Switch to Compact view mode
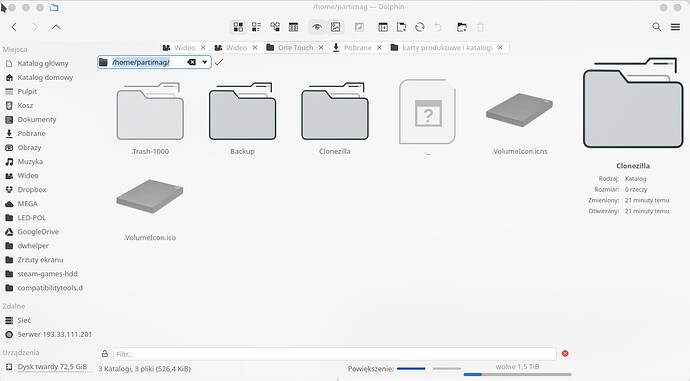Viewport: 690px width, 381px height. [257, 27]
